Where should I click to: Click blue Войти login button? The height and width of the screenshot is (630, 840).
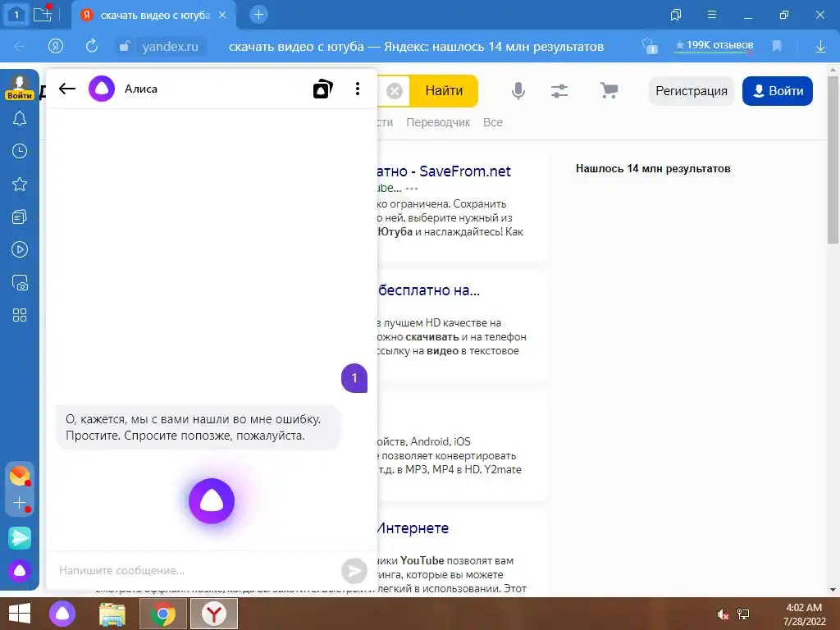tap(778, 91)
